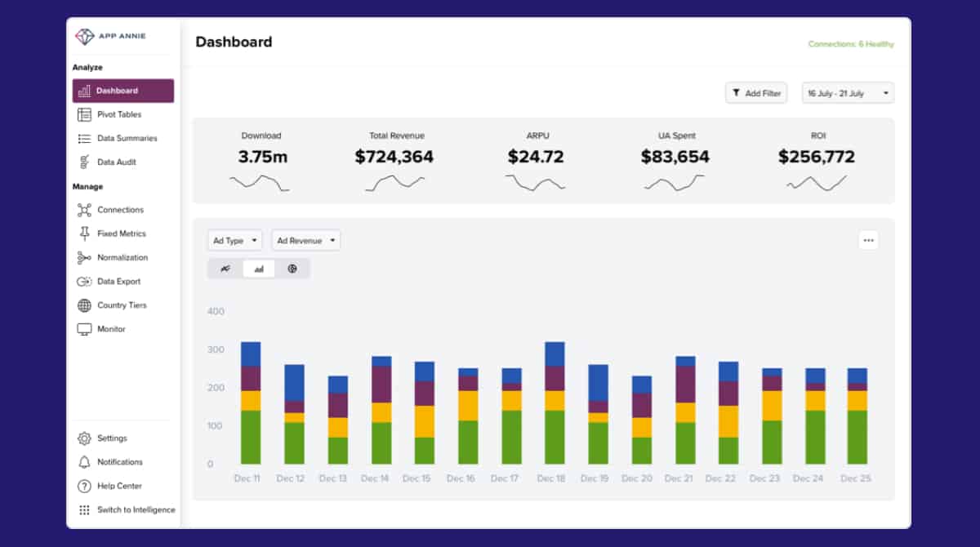Open Normalization icon in sidebar
Image resolution: width=980 pixels, height=547 pixels.
84,258
